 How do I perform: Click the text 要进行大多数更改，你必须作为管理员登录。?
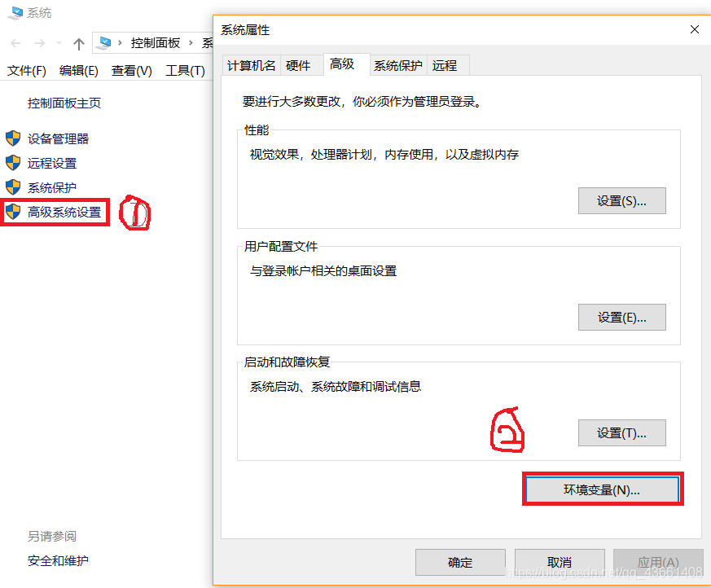point(362,102)
